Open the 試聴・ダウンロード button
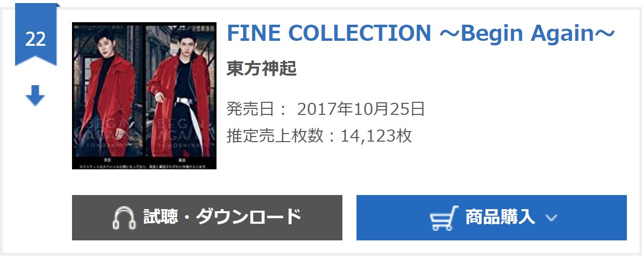 pos(207,218)
